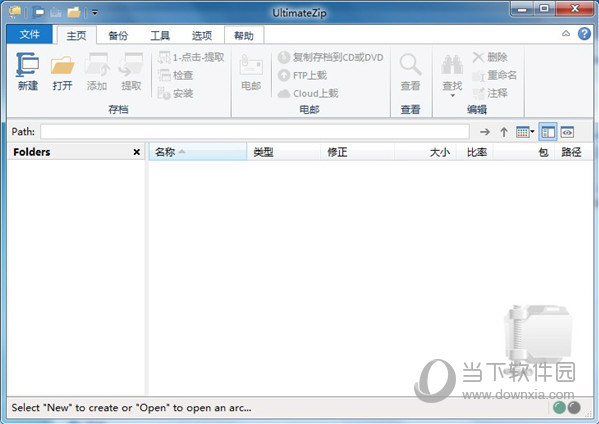Click the first quick access toolbar icon
Image resolution: width=599 pixels, height=424 pixels.
click(x=39, y=13)
